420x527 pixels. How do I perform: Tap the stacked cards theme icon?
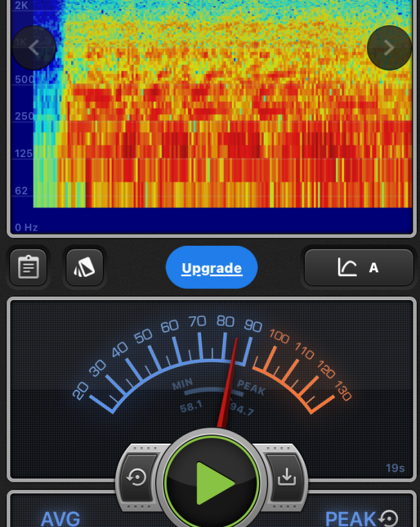pyautogui.click(x=84, y=267)
